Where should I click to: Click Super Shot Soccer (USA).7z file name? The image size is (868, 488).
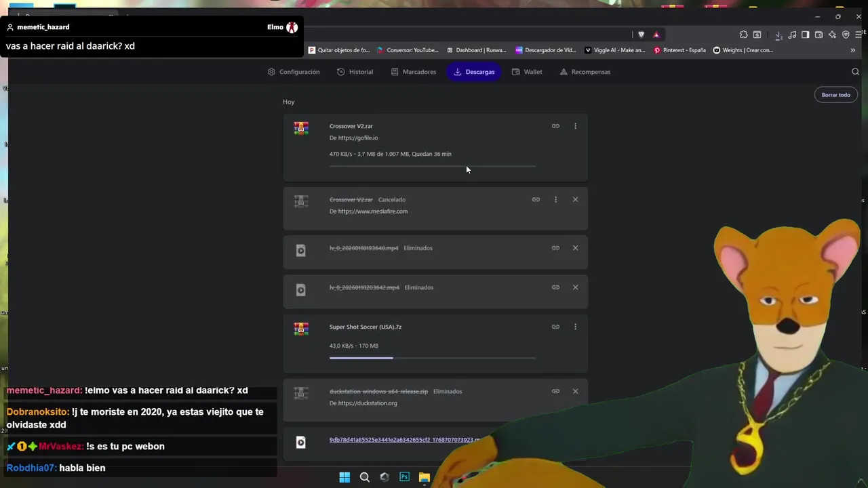click(x=366, y=327)
